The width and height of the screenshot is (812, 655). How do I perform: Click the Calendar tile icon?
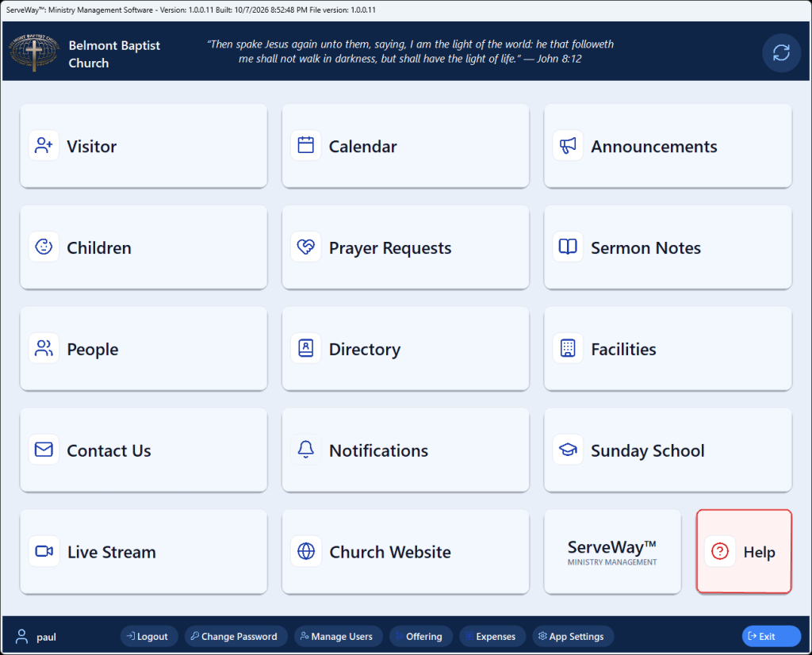click(x=305, y=145)
